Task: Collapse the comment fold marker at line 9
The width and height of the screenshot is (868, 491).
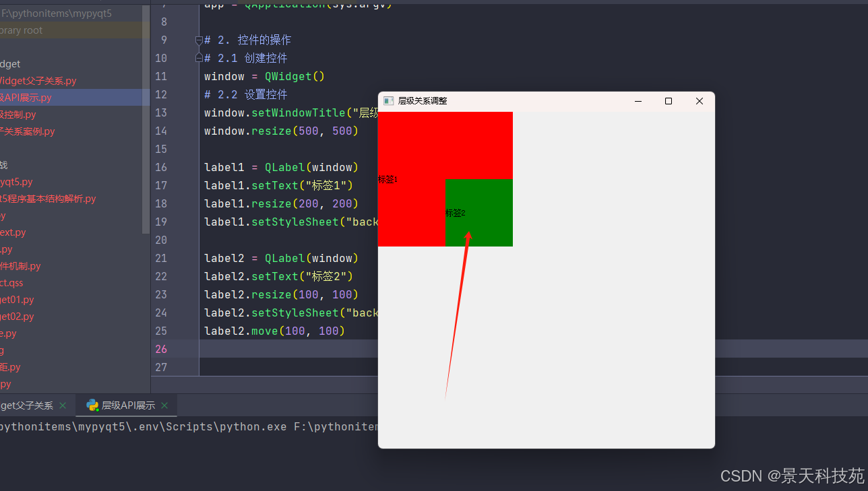Action: 199,40
